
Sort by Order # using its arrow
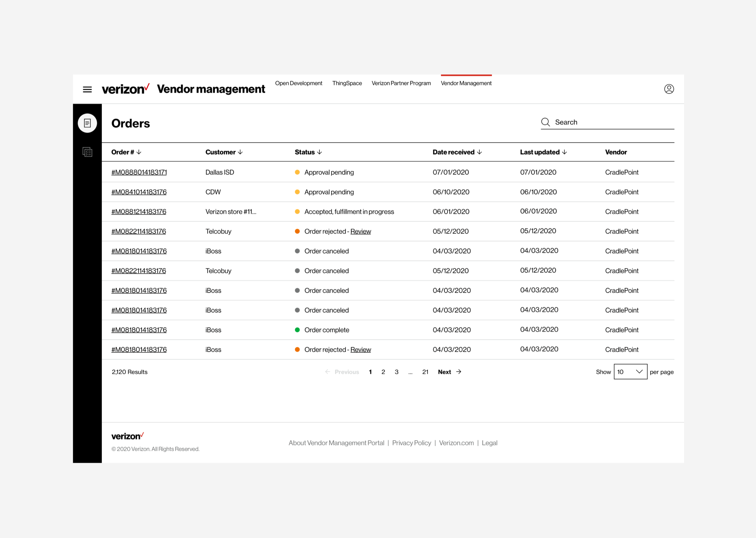tap(139, 152)
